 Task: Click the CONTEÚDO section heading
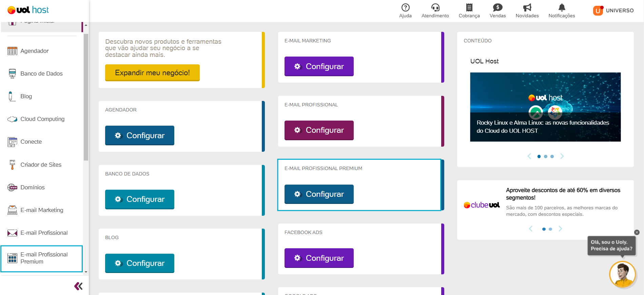click(x=477, y=41)
